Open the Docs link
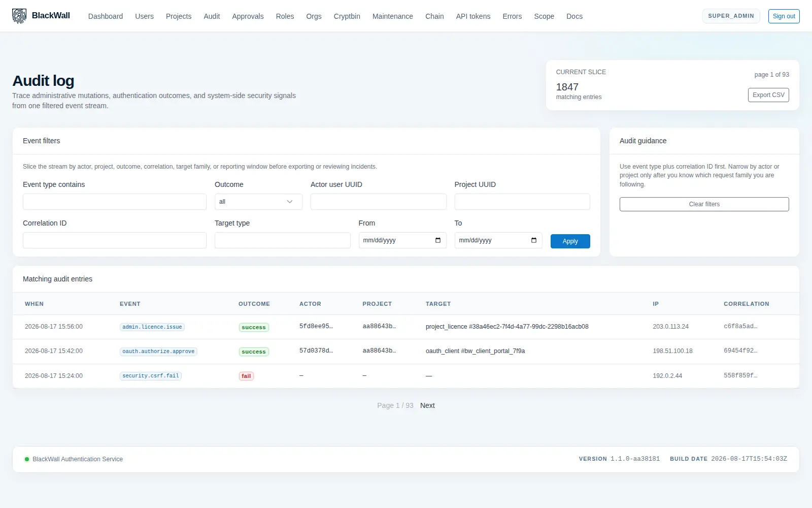 (574, 16)
